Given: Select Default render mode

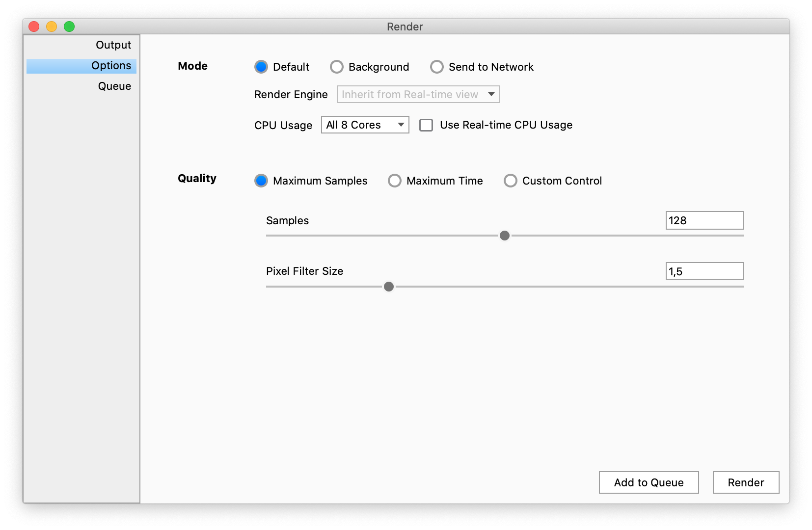Looking at the screenshot, I should [x=261, y=67].
